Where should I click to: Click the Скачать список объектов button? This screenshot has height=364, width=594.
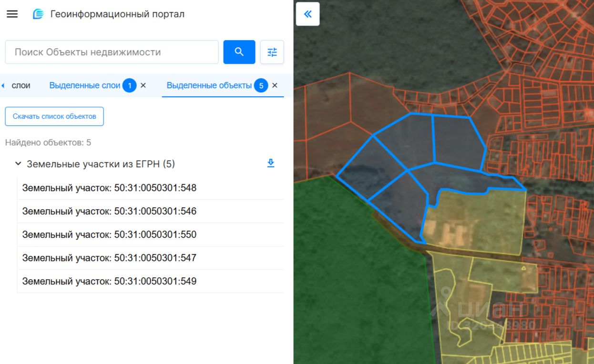coord(54,116)
